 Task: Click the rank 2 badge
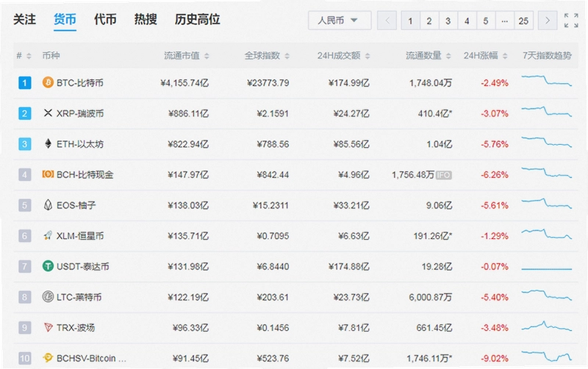25,113
